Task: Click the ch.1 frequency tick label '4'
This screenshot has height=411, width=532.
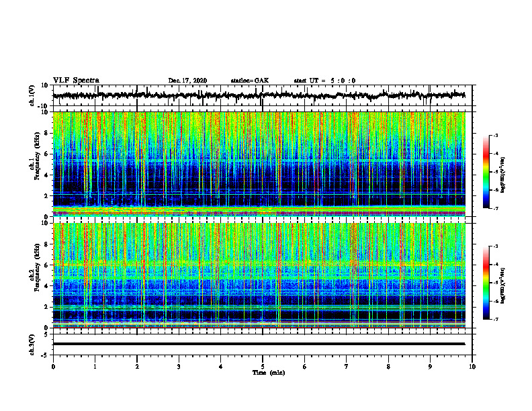Action: (x=46, y=175)
